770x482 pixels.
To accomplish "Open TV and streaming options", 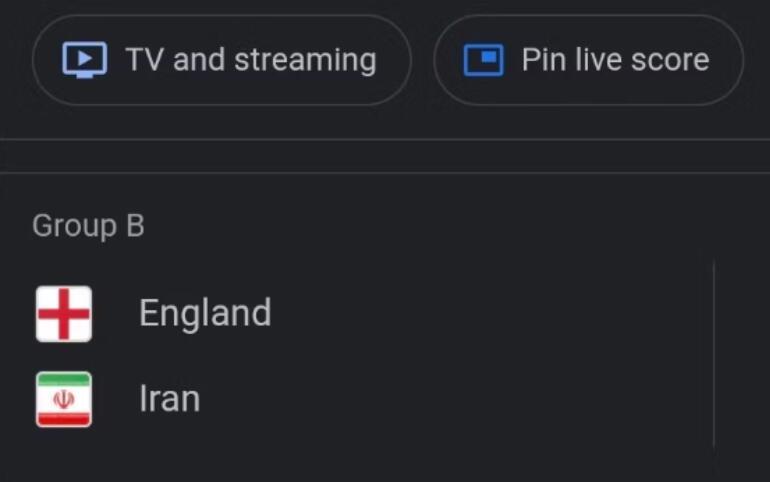I will [x=221, y=60].
